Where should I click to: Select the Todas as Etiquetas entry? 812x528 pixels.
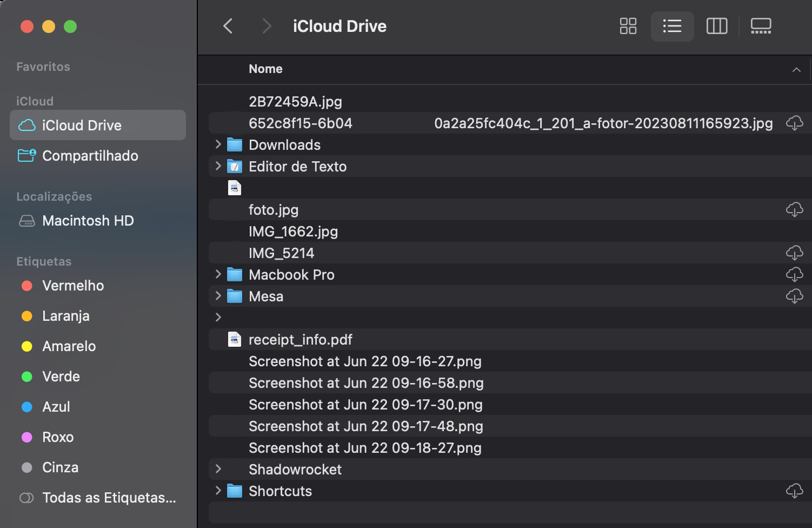point(98,498)
